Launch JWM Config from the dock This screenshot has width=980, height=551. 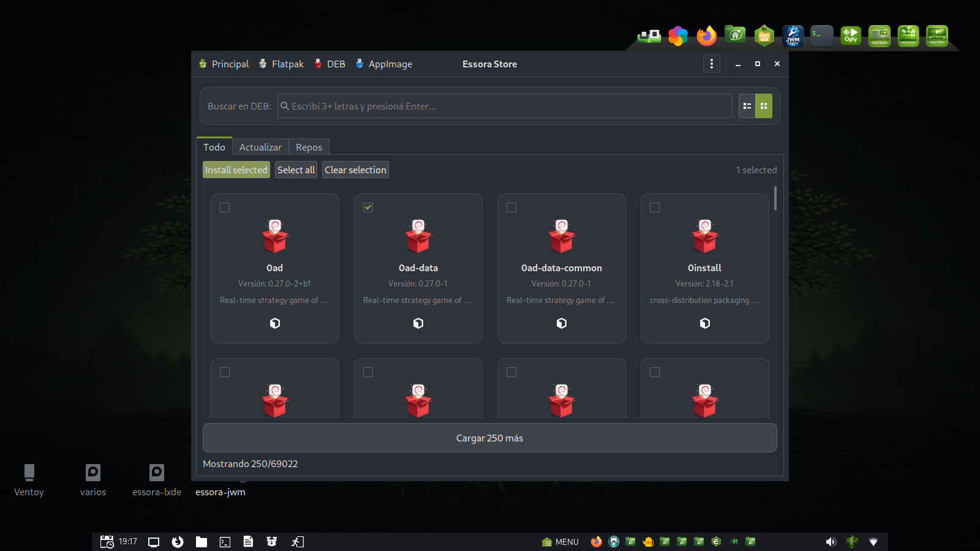[793, 36]
